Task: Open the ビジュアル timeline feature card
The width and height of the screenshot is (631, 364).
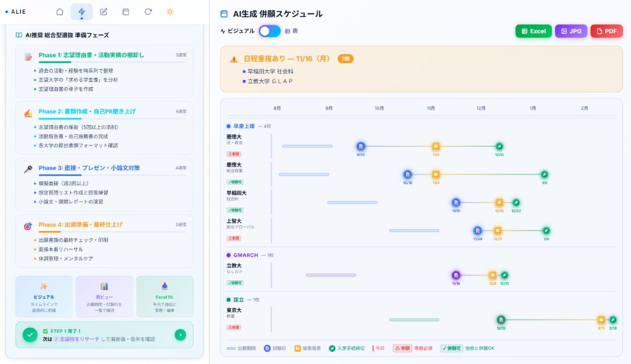Action: point(44,296)
